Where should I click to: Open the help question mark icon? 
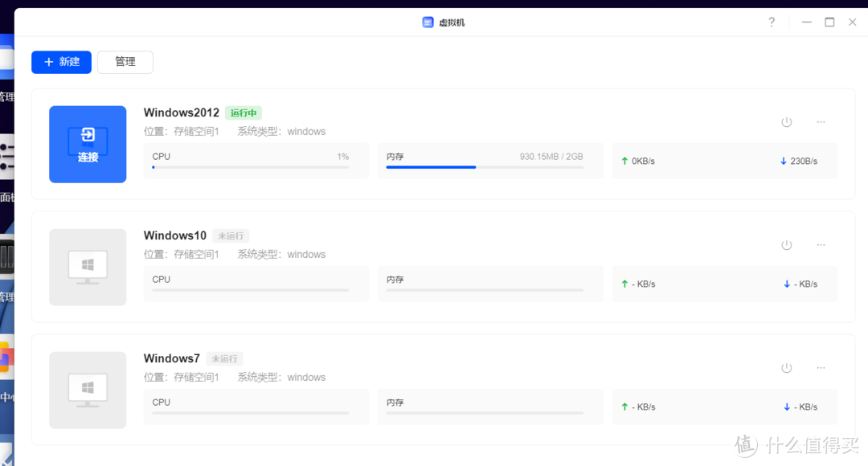pyautogui.click(x=772, y=22)
